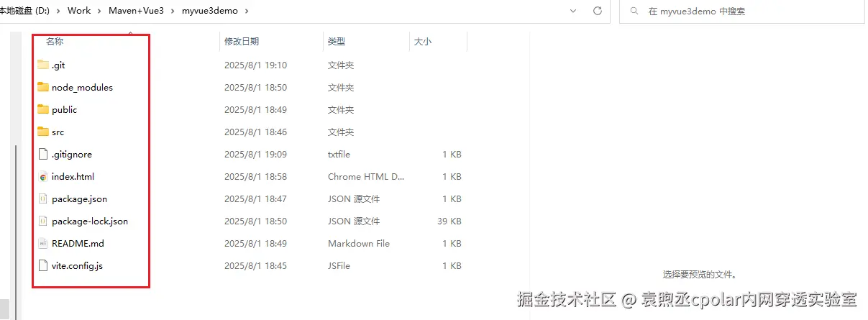The width and height of the screenshot is (868, 320).
Task: Click the 选择要预览的文件 preview message
Action: (700, 275)
